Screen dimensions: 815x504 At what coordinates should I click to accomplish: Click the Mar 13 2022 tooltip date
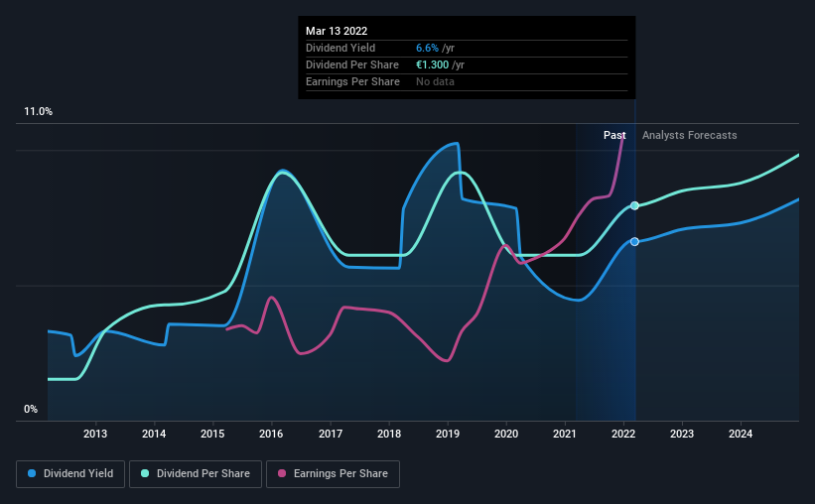337,31
